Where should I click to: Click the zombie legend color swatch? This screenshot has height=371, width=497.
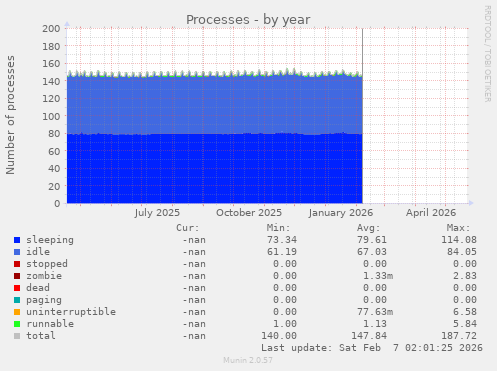click(17, 276)
